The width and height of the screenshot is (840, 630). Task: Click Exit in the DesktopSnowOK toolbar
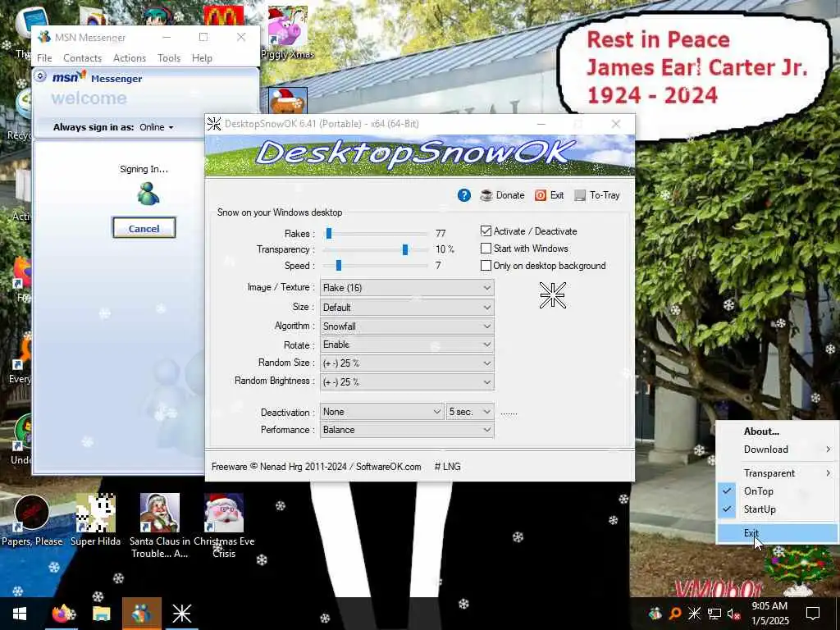549,195
